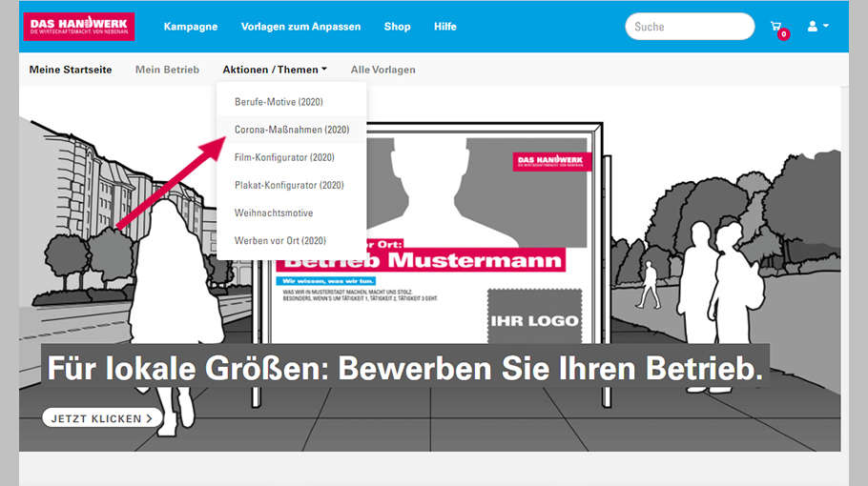
Task: Open Vorlagen zum Anpassen
Action: pos(300,27)
